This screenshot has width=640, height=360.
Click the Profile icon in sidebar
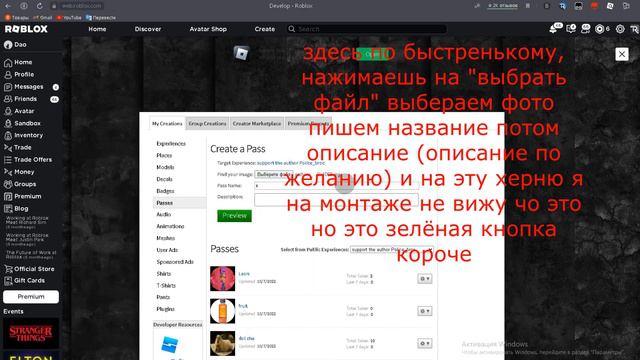click(8, 75)
